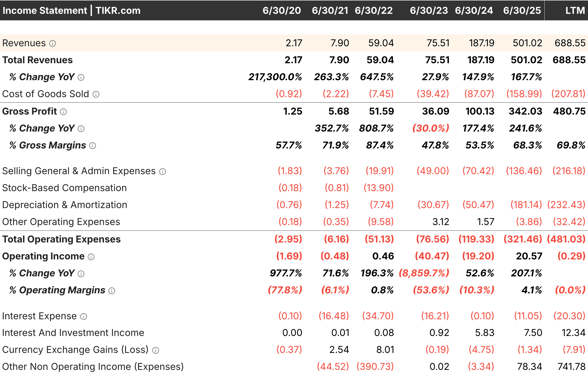
Task: Open TIKR.com from the header
Action: (x=117, y=10)
